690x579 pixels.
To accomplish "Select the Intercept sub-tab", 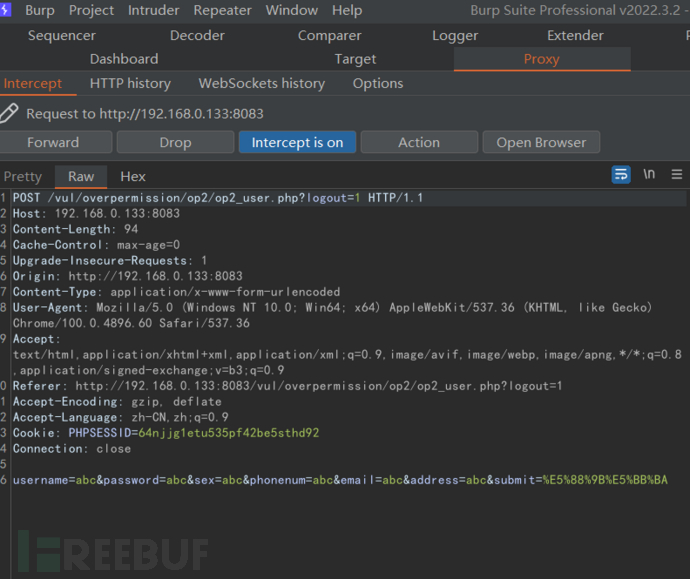I will pos(33,84).
